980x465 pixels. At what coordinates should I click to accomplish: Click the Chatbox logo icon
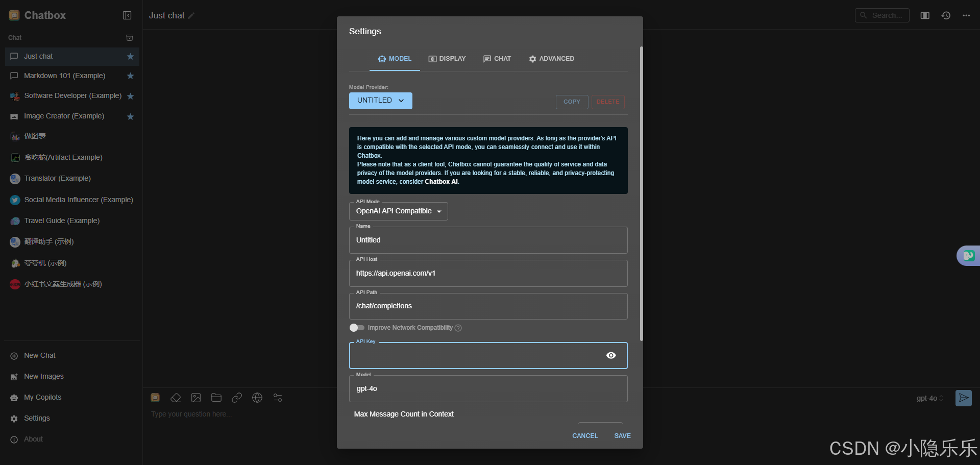pos(14,15)
